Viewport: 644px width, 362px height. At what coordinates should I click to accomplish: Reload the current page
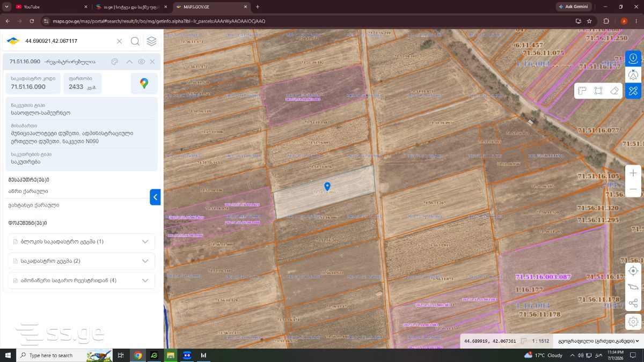pos(32,21)
